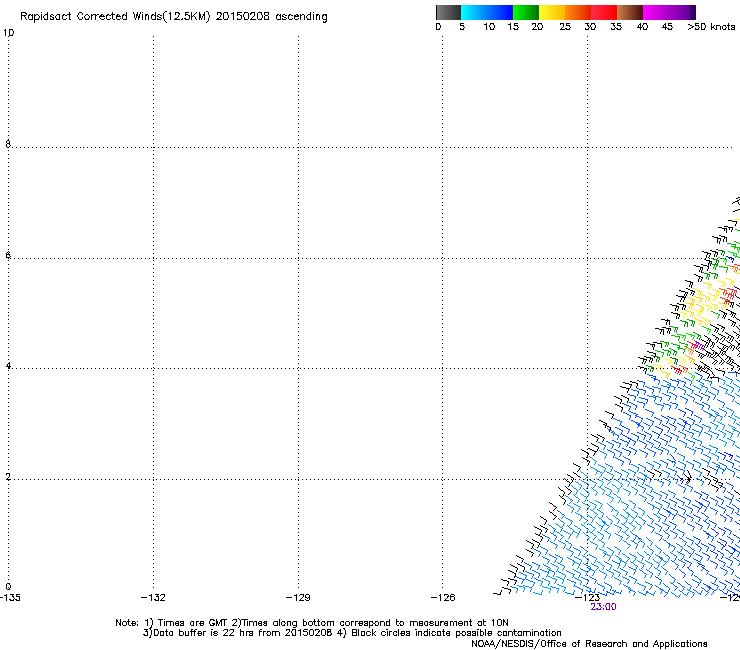Click the latitude label '8' on the axis
Image resolution: width=740 pixels, height=650 pixels.
tap(8, 144)
